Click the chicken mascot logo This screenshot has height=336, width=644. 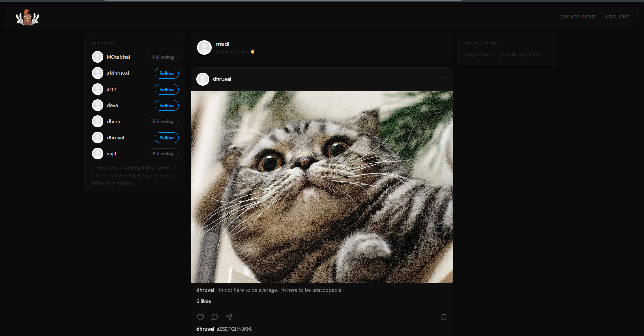(x=28, y=17)
